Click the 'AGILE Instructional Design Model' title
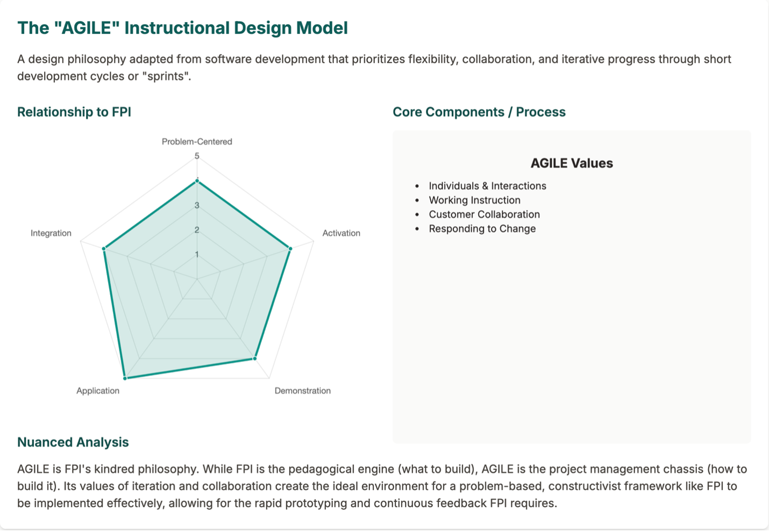This screenshot has height=532, width=769. tap(182, 28)
